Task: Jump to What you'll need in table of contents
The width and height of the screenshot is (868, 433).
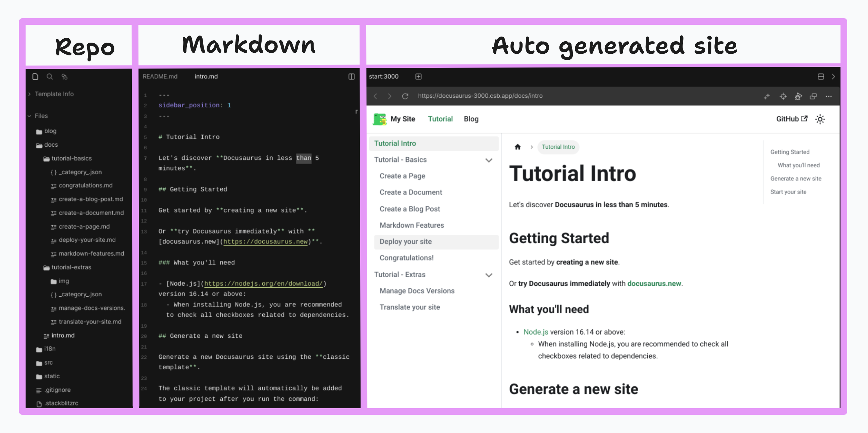Action: pos(798,165)
